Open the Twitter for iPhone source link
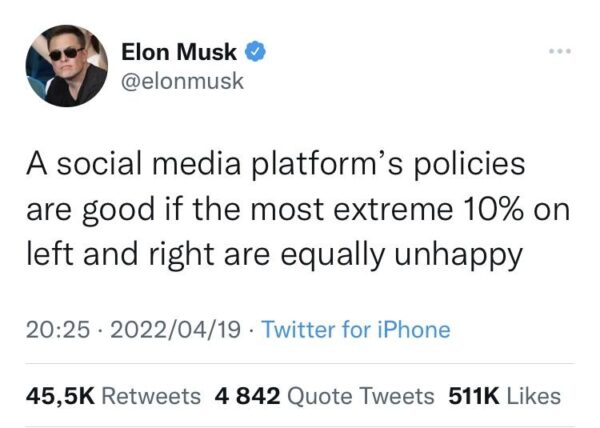 point(356,329)
